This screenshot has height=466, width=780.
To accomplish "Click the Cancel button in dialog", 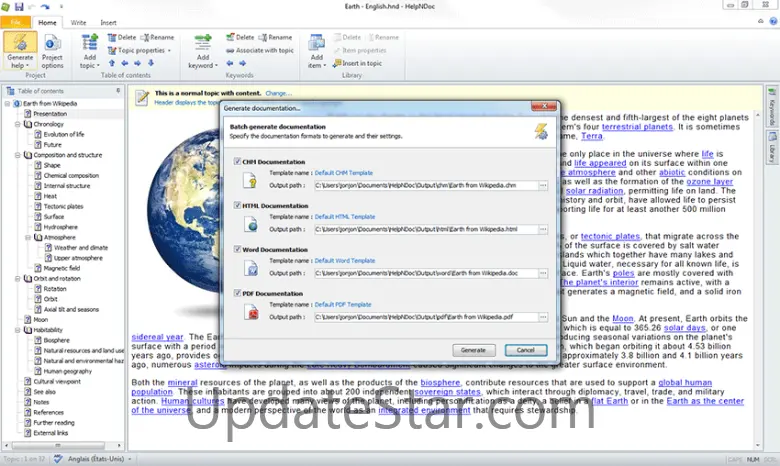I will coord(526,350).
